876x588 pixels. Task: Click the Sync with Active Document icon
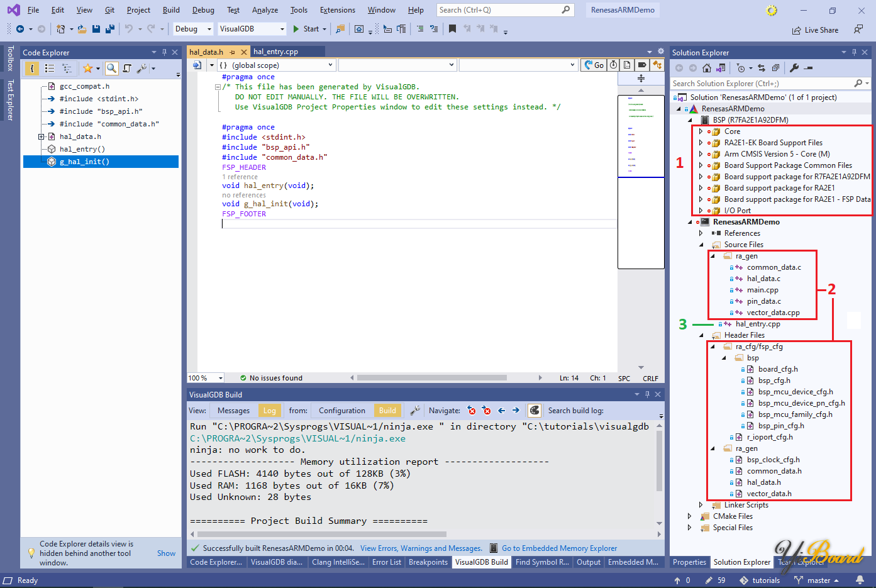click(x=762, y=68)
